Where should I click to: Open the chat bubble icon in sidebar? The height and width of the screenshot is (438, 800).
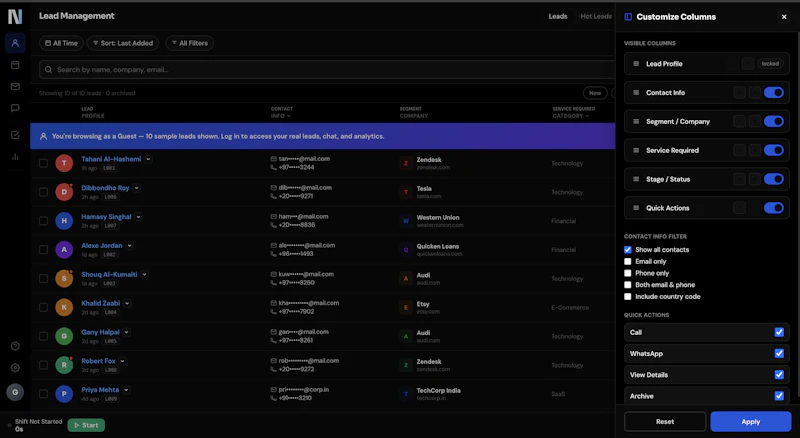point(15,108)
